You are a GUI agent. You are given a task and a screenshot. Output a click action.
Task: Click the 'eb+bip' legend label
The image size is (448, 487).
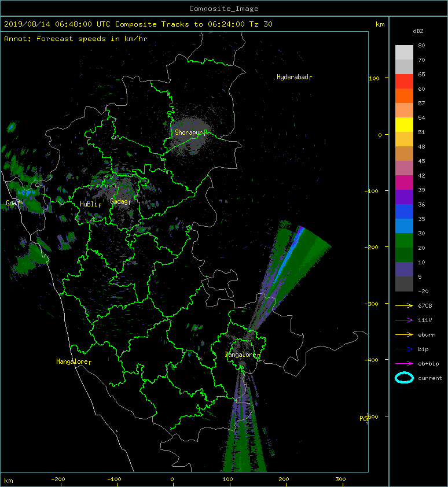pos(428,364)
